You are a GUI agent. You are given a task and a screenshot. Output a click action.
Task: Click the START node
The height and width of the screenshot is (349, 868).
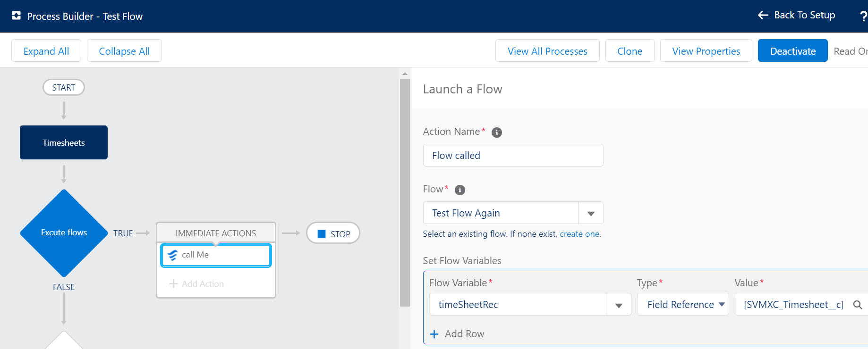(64, 87)
